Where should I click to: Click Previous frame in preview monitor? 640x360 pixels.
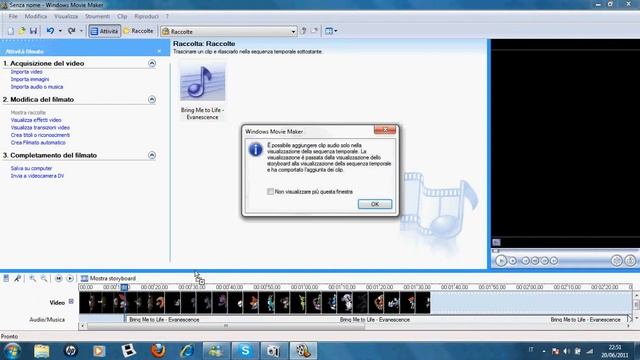click(x=535, y=261)
